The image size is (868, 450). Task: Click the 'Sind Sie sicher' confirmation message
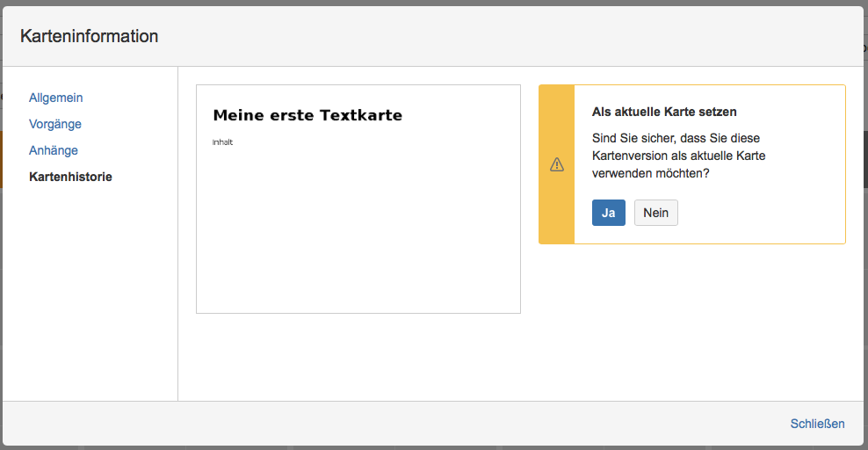coord(679,156)
